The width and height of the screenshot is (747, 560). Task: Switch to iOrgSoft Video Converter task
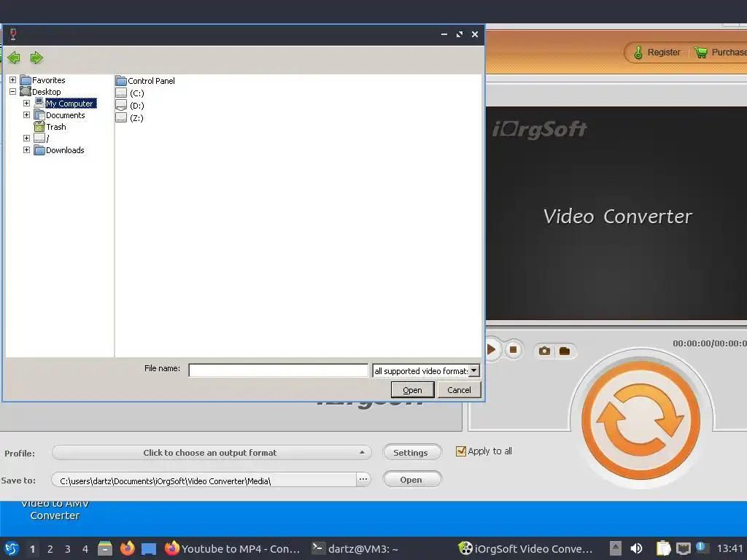click(x=525, y=548)
